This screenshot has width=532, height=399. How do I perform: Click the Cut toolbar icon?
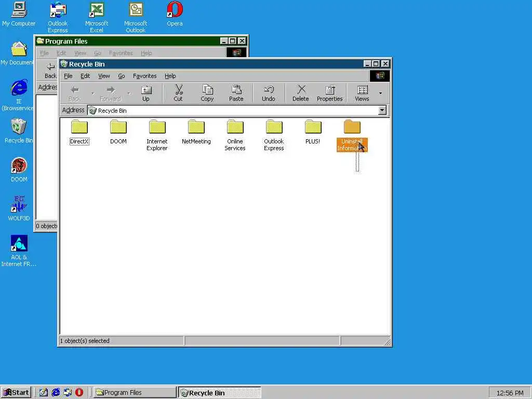pyautogui.click(x=178, y=93)
